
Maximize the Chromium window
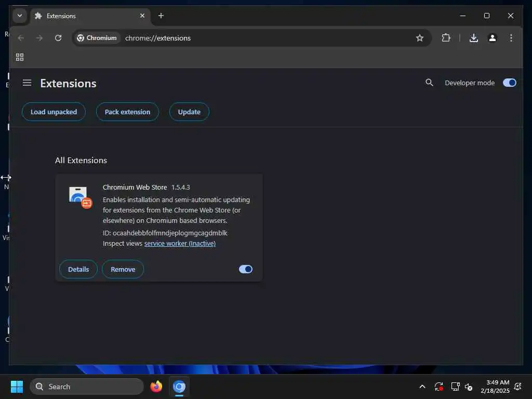(x=486, y=16)
